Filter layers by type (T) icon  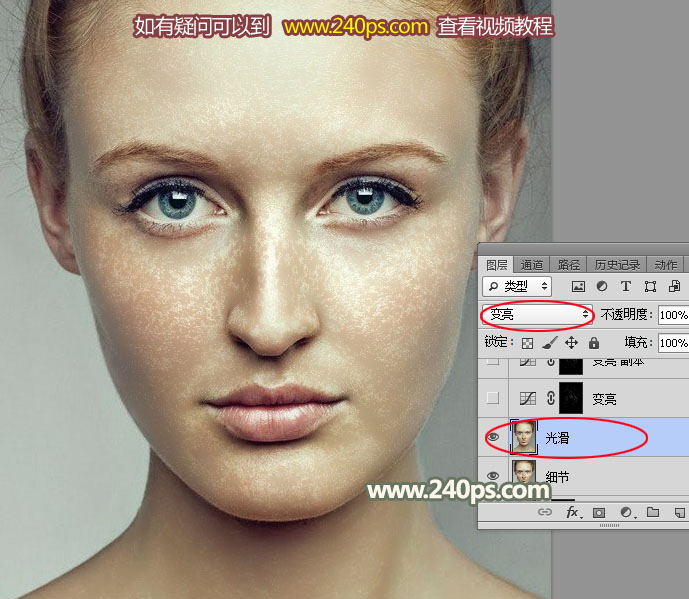tap(626, 287)
